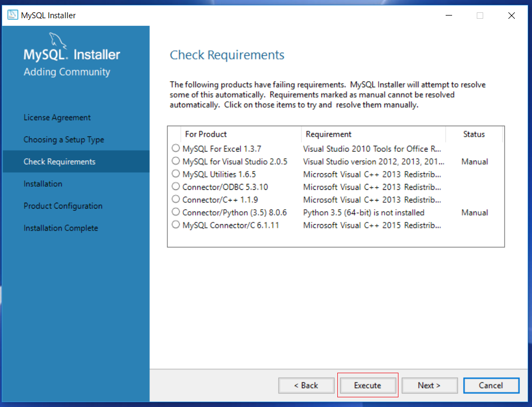Select Installation Complete in the sidebar
The image size is (532, 407).
[x=61, y=227]
